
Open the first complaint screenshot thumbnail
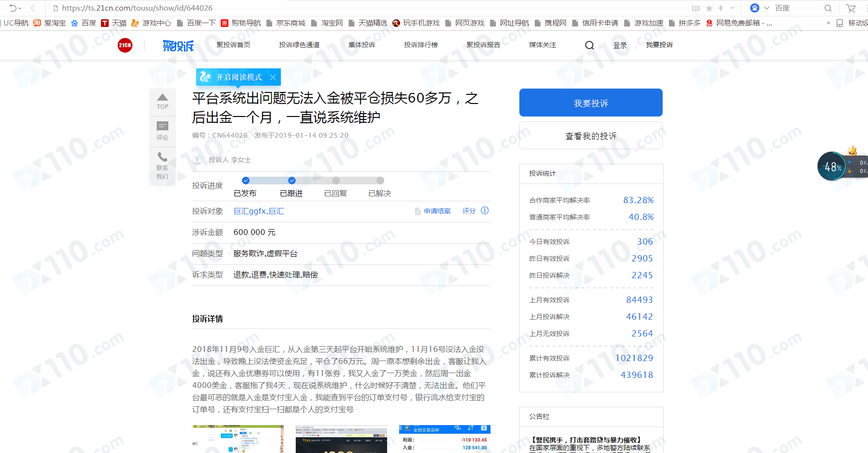tap(238, 439)
